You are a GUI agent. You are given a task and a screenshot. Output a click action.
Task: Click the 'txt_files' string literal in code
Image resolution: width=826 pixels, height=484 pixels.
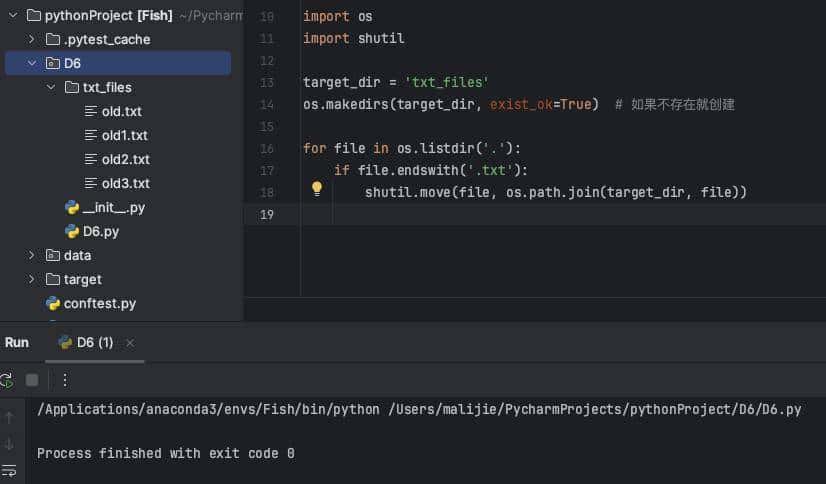(x=447, y=82)
